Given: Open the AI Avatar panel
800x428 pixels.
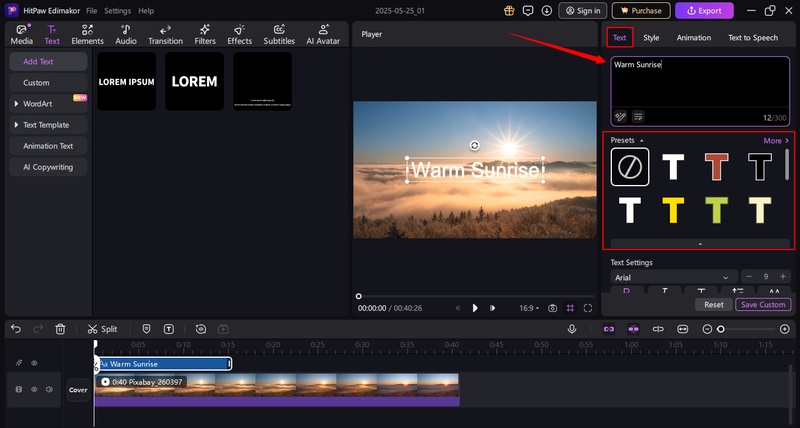Looking at the screenshot, I should click(323, 35).
